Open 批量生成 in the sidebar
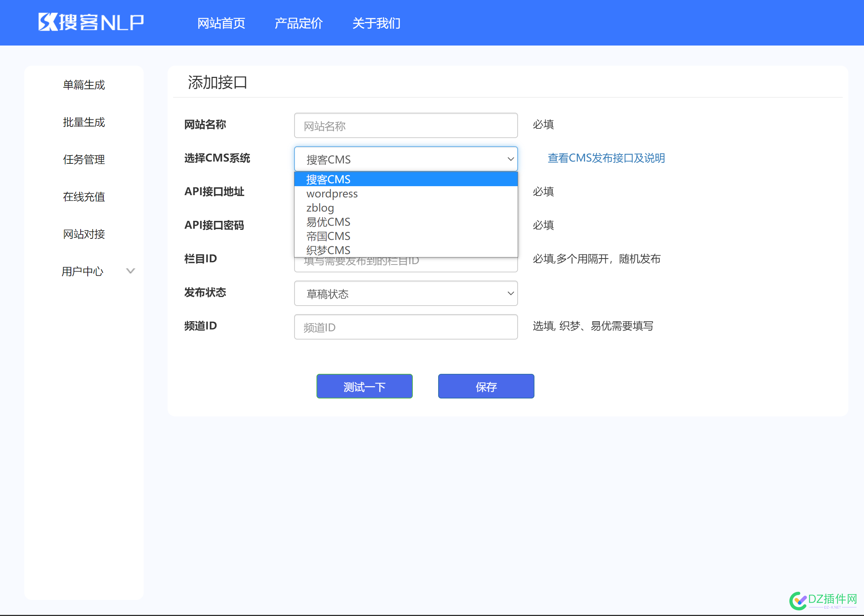 84,122
